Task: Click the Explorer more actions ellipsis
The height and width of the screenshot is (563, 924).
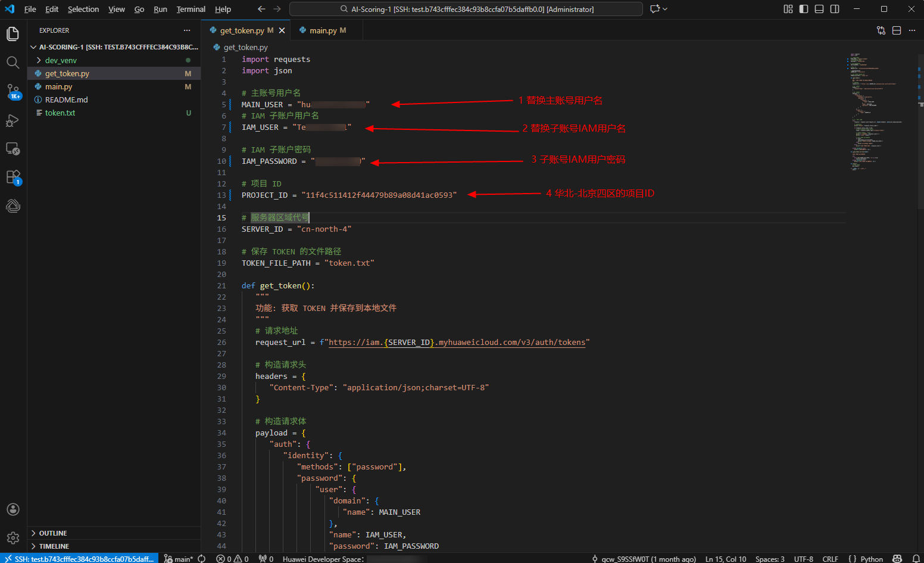Action: tap(187, 30)
